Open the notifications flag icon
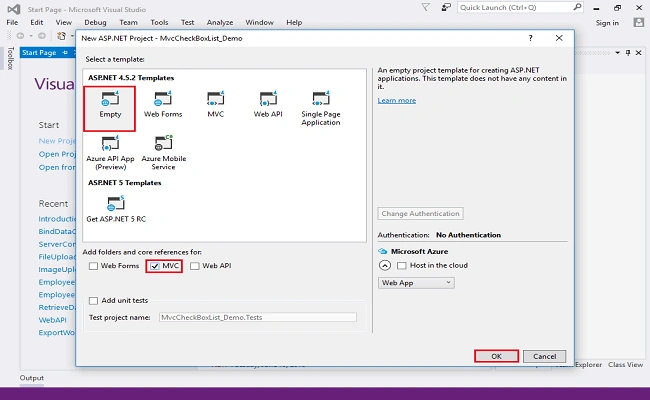Screen dimensions: 650x400 (x=426, y=7)
